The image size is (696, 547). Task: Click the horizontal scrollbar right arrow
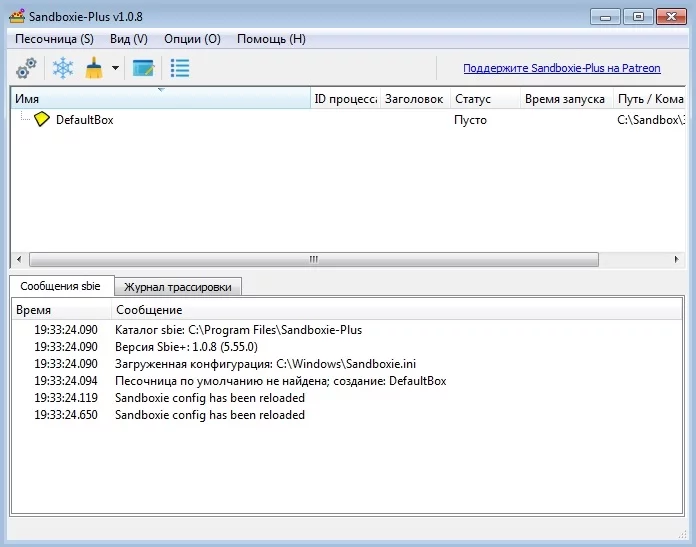coord(676,259)
